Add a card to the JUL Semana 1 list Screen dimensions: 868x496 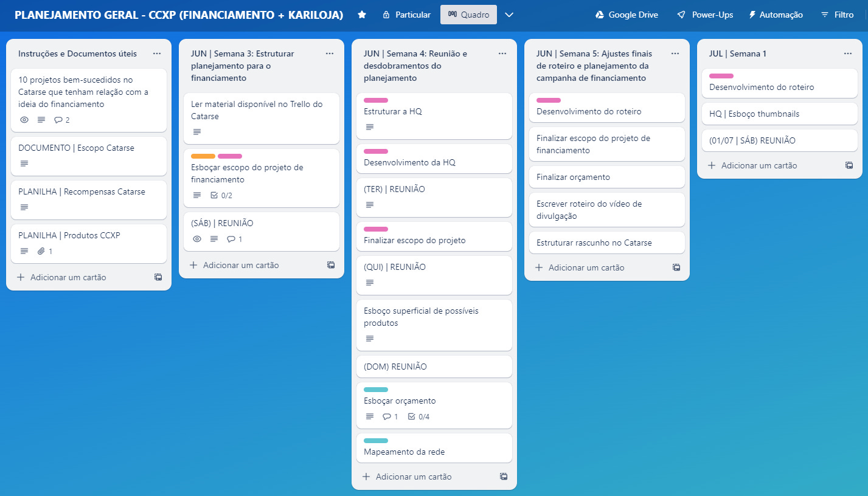(770, 165)
